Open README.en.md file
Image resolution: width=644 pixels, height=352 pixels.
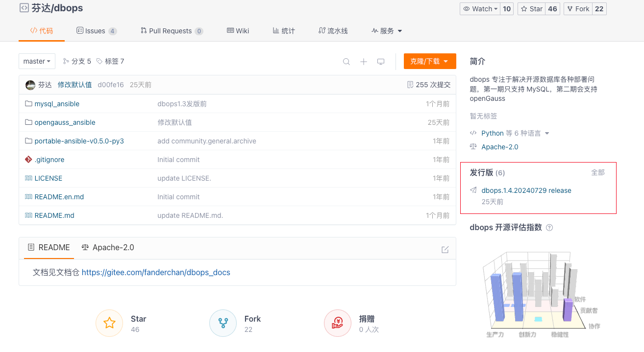point(59,197)
